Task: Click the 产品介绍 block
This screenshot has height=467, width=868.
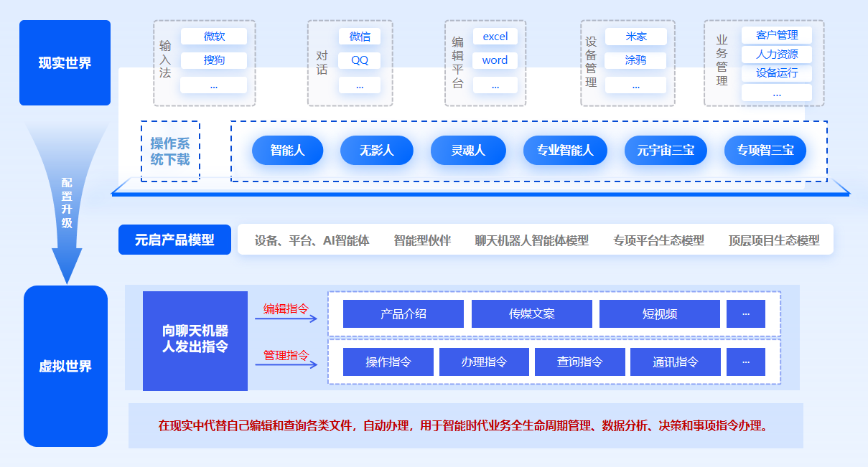Action: click(x=403, y=313)
